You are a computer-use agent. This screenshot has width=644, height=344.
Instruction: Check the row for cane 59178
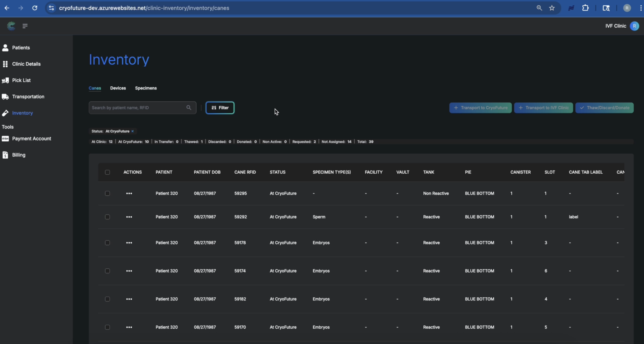pyautogui.click(x=107, y=243)
